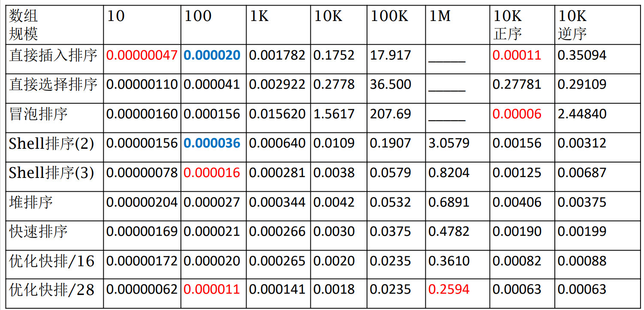Select the value 0.00406
644x310 pixels.
(x=517, y=202)
